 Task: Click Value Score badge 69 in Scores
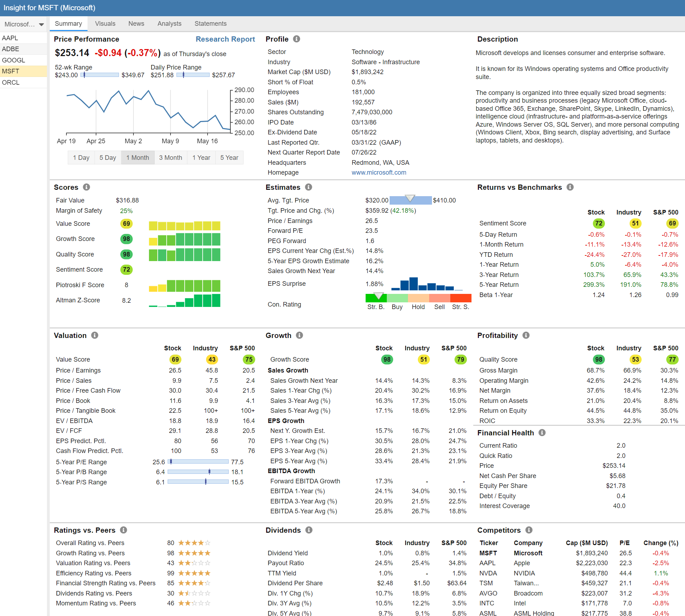126,224
